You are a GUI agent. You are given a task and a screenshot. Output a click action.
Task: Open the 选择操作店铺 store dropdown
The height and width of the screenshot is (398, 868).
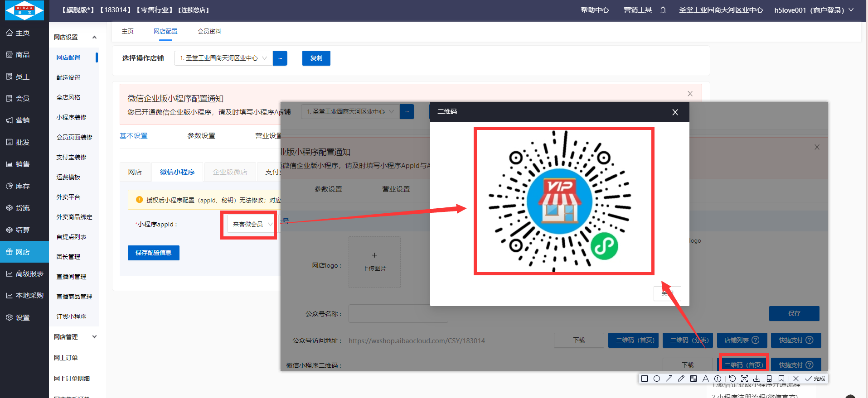[x=223, y=58]
